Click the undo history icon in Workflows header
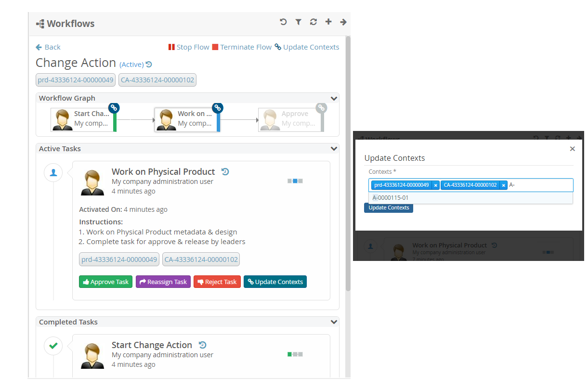 click(283, 22)
